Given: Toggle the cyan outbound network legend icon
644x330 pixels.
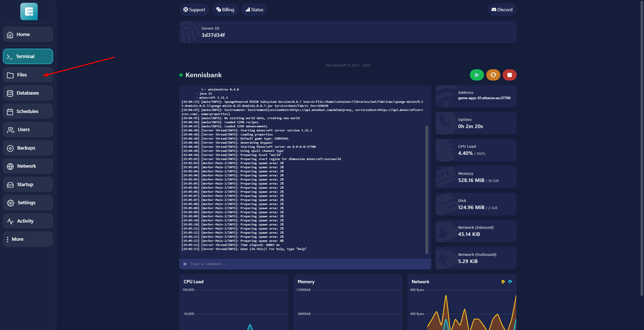Looking at the screenshot, I should point(510,282).
